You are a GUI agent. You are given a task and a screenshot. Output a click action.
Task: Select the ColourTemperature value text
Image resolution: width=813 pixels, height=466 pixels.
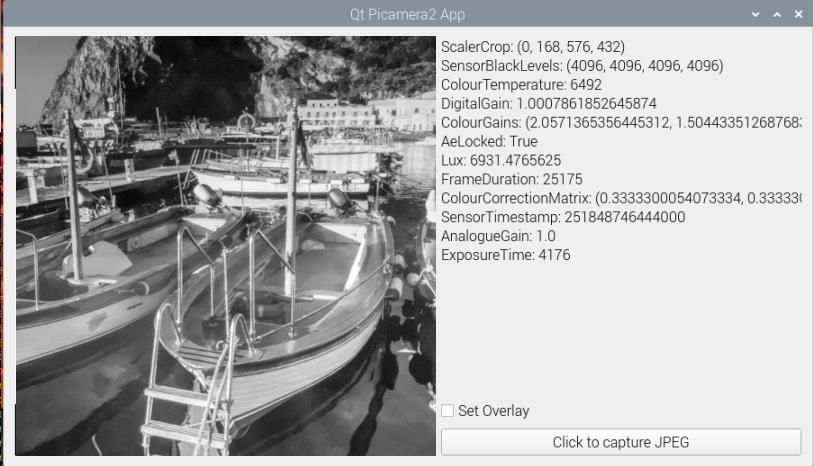[x=521, y=85]
